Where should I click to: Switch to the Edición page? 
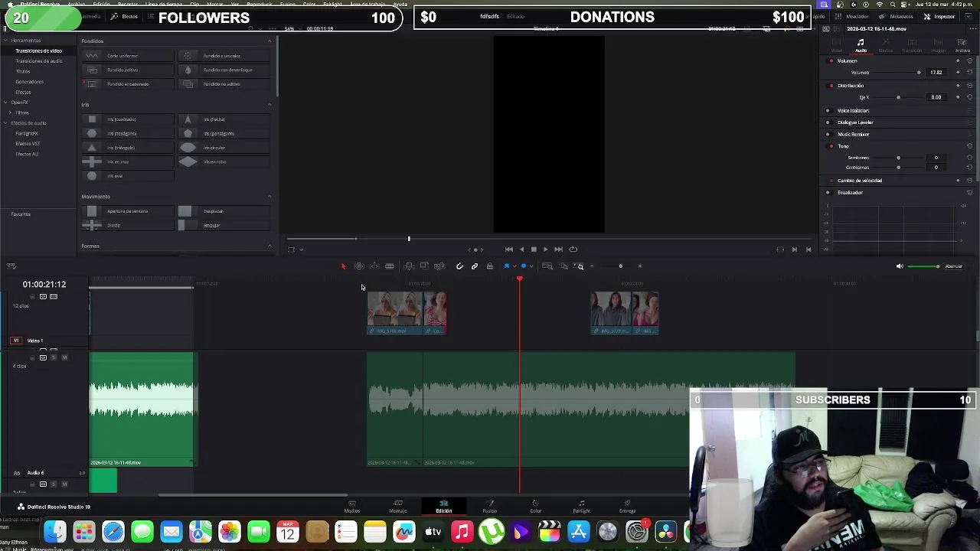[444, 507]
